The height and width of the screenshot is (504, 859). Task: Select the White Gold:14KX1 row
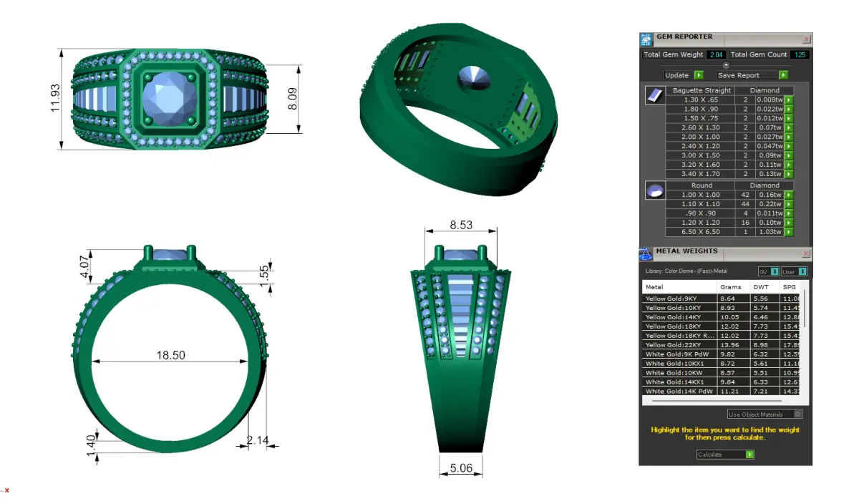tap(722, 382)
